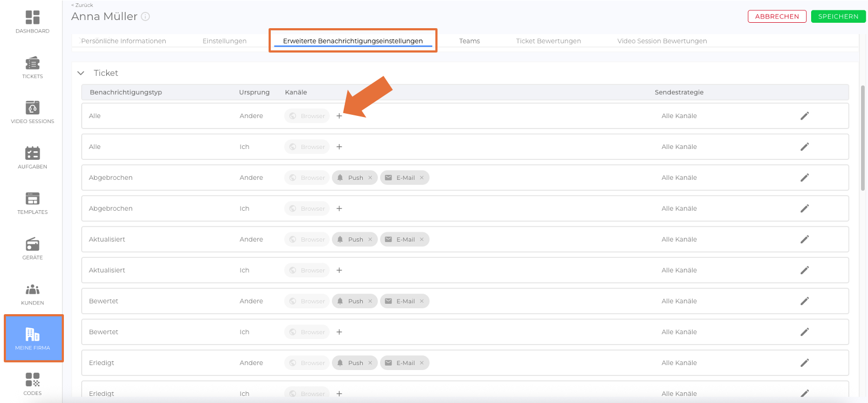Open Kunden in the sidebar

[32, 294]
